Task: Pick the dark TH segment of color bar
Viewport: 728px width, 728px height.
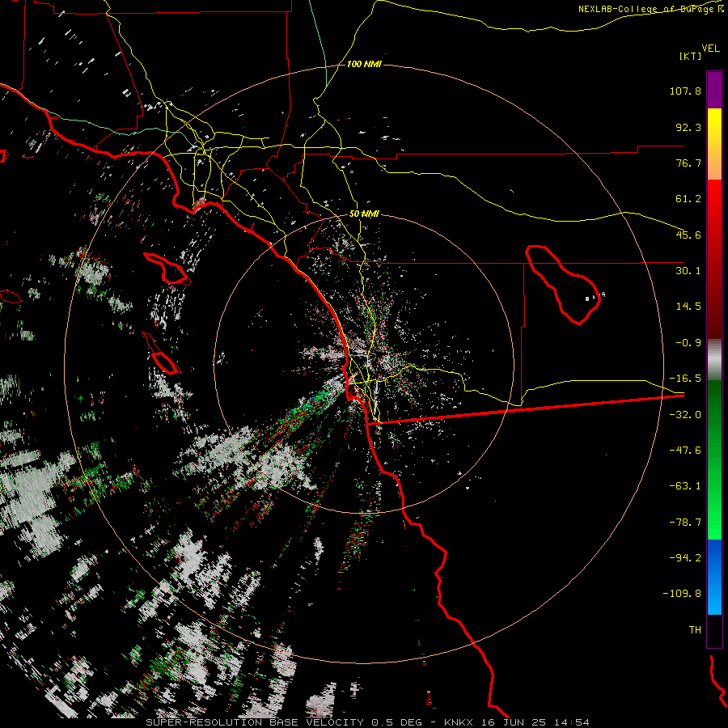Action: click(714, 630)
